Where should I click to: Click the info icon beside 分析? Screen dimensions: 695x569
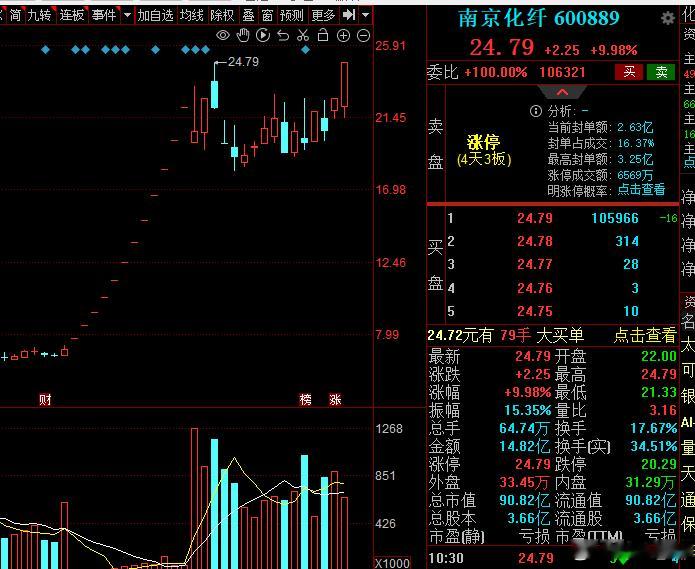[x=536, y=111]
